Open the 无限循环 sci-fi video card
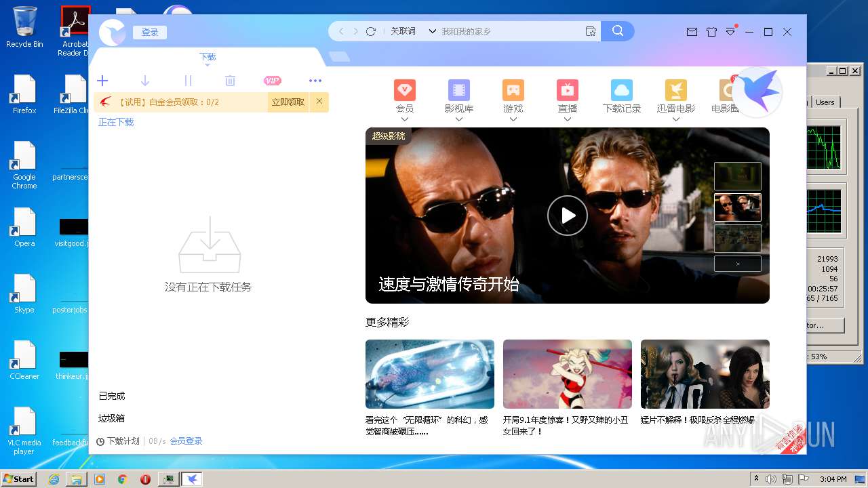 pos(430,388)
